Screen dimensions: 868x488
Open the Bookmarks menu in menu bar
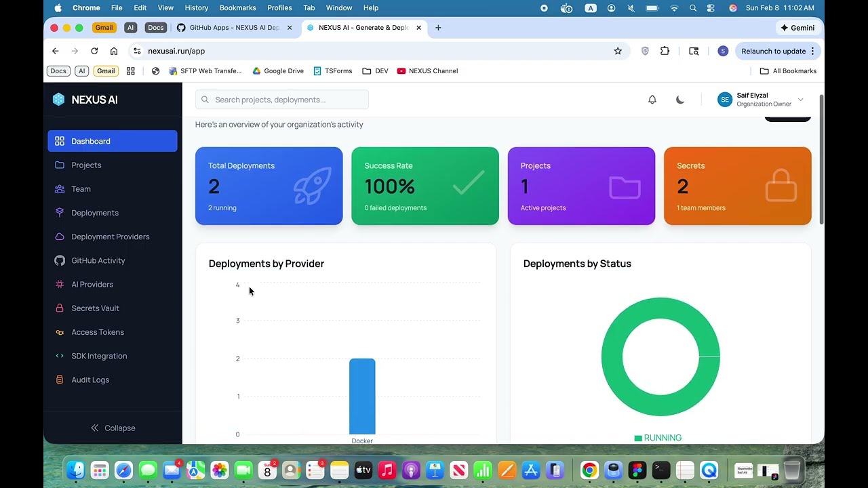click(238, 8)
